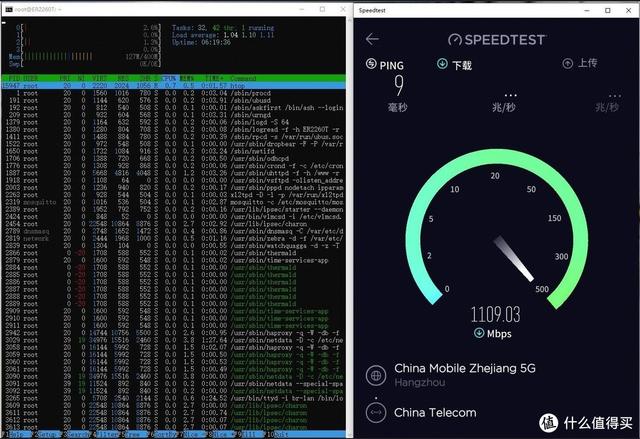Viewport: 640px width, 439px height.
Task: Select the highlighted htop process row
Action: (x=173, y=86)
